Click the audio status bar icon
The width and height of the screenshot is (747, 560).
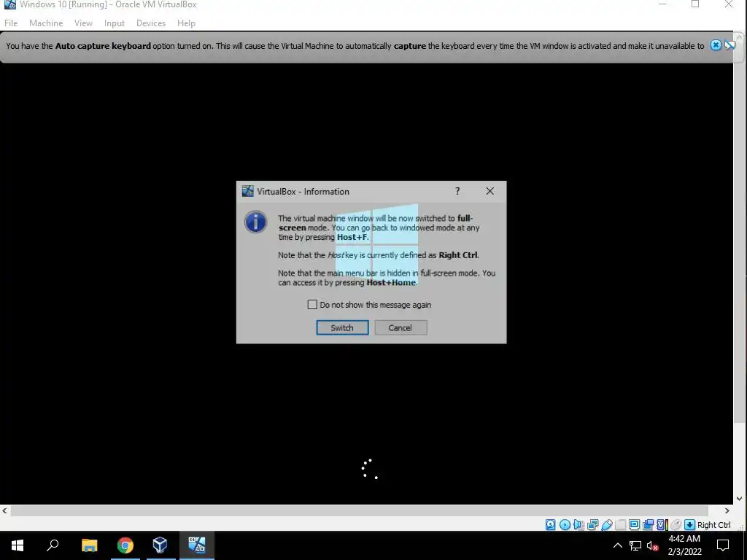[578, 525]
